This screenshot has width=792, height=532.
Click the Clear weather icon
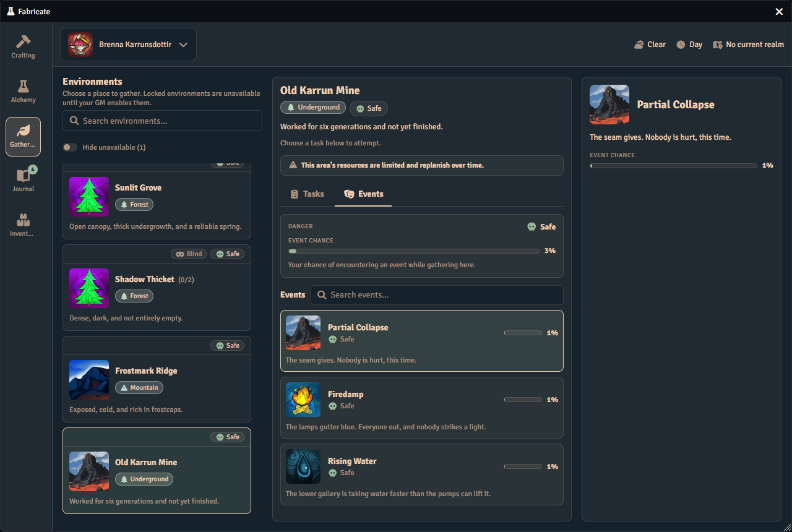pos(639,45)
